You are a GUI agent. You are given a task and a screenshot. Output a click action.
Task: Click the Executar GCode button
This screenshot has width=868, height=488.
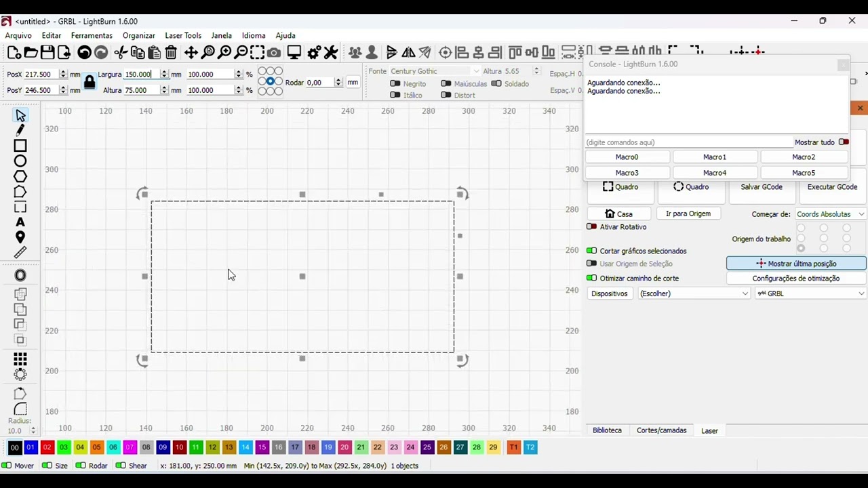coord(832,187)
